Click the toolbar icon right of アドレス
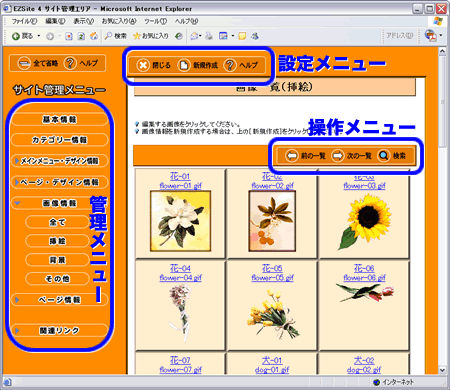 (x=430, y=35)
